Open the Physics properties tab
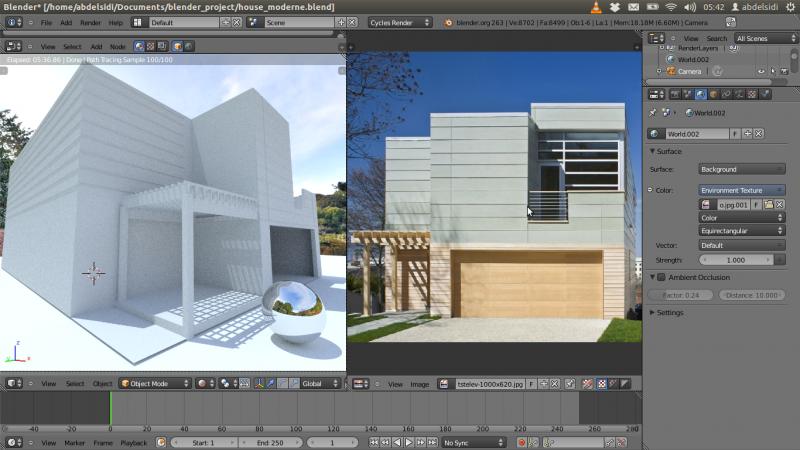The image size is (800, 450). click(x=764, y=94)
